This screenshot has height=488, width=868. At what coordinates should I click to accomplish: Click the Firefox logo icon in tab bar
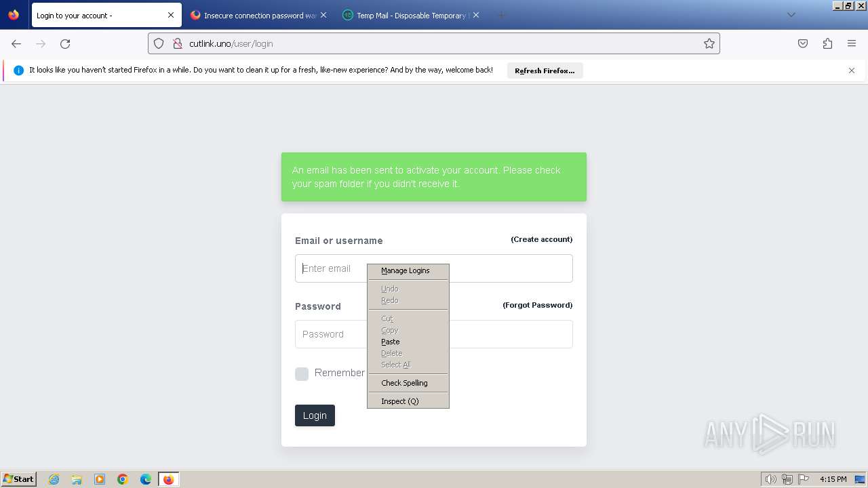click(x=14, y=15)
